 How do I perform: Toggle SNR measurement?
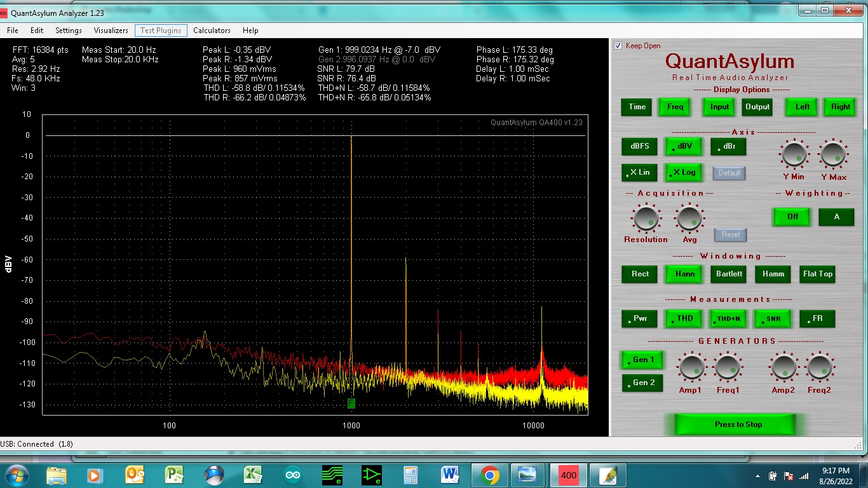pos(773,318)
